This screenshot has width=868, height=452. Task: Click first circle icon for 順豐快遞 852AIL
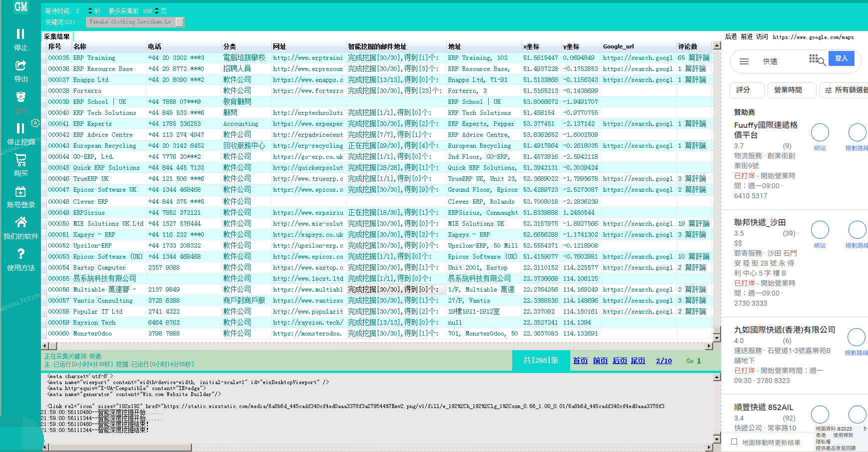tap(820, 415)
